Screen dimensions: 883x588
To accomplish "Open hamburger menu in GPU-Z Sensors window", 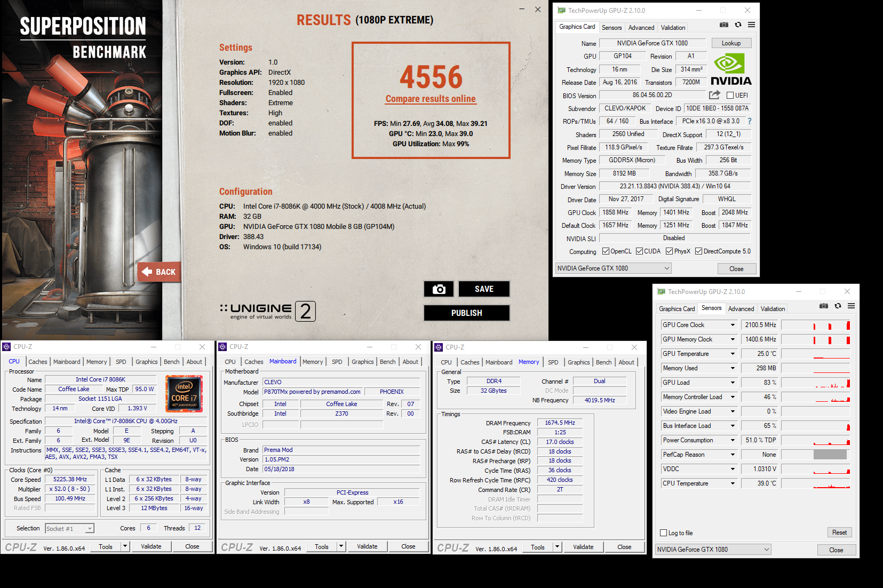I will pyautogui.click(x=851, y=306).
